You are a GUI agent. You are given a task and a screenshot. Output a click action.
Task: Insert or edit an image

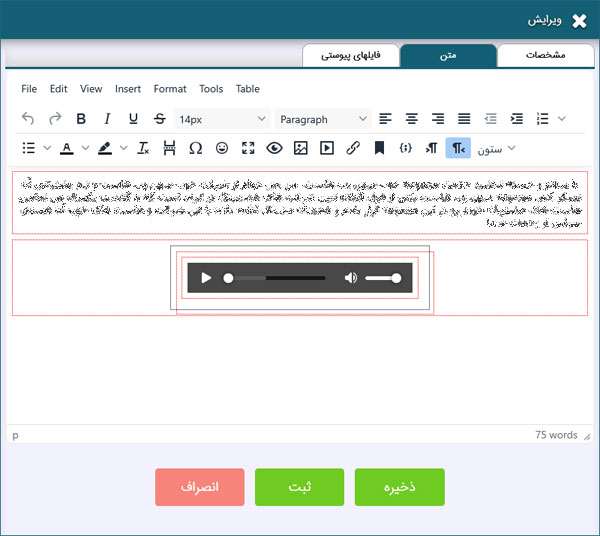[300, 148]
